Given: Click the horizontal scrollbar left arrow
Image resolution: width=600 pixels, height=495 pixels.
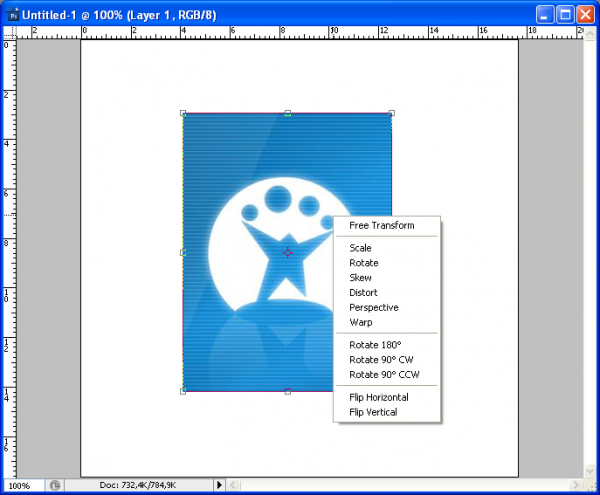Looking at the screenshot, I should [x=234, y=485].
